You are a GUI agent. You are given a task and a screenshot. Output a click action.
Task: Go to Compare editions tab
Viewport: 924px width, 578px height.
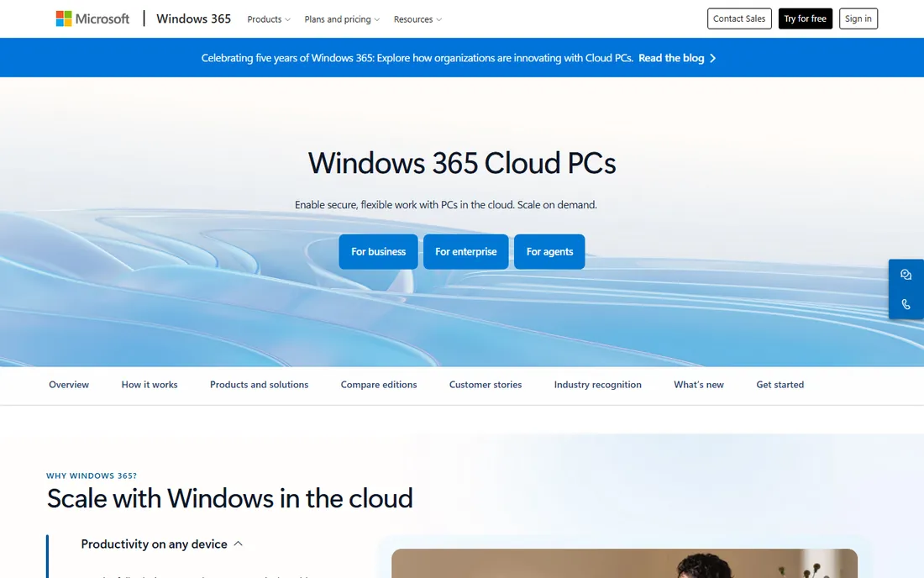[378, 385]
